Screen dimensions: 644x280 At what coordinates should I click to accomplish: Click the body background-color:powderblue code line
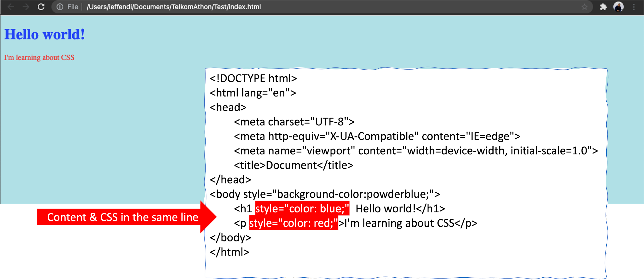[325, 194]
